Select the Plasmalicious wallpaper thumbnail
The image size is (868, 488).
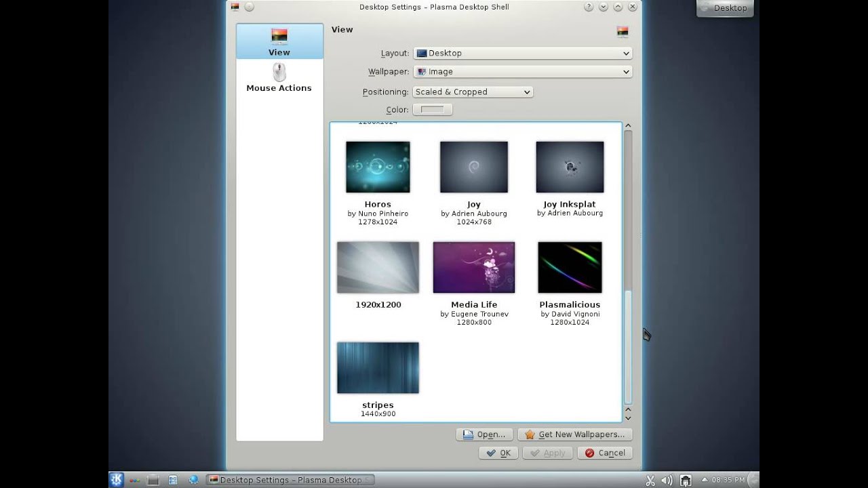(570, 267)
